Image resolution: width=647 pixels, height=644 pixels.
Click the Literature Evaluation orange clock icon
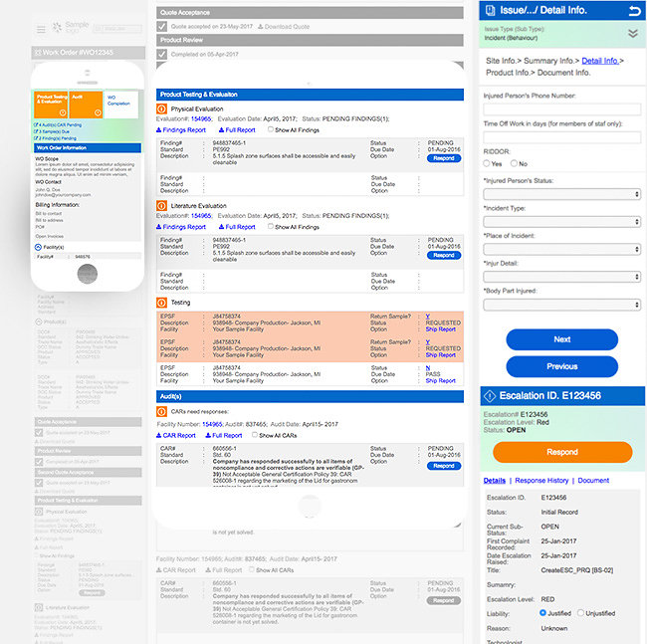[161, 205]
